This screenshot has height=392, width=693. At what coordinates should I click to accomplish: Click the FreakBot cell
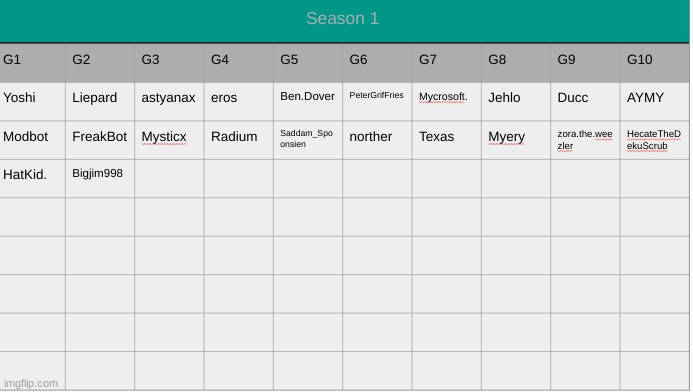100,140
